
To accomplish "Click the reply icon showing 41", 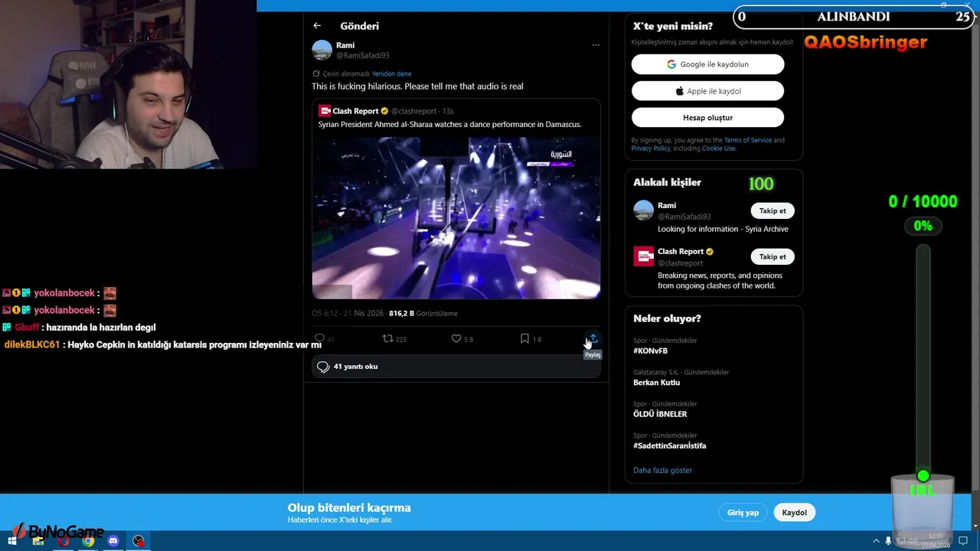I will pos(320,338).
